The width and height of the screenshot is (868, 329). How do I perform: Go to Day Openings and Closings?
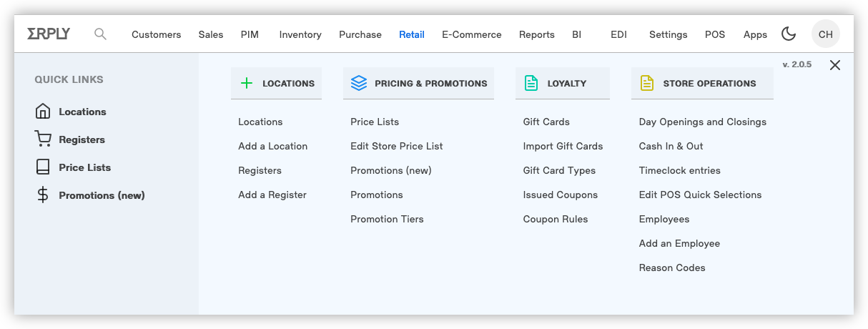pyautogui.click(x=702, y=122)
